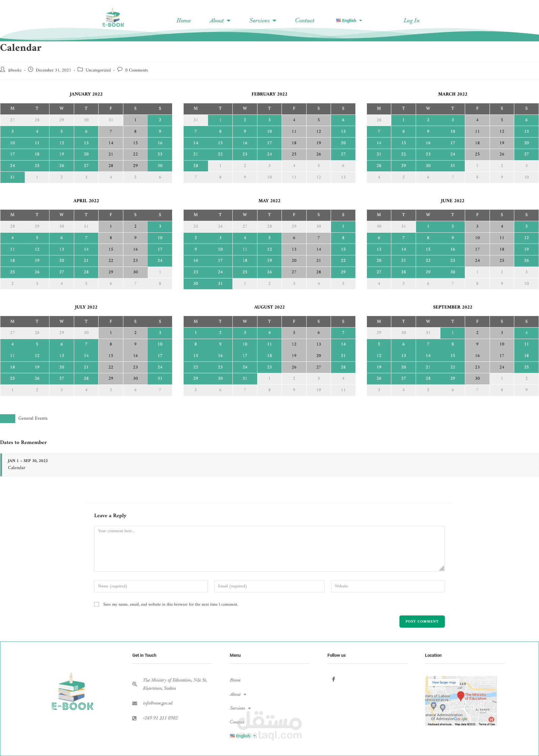
Task: Click the SEPTEMBER 2022 month heading
Action: point(453,307)
